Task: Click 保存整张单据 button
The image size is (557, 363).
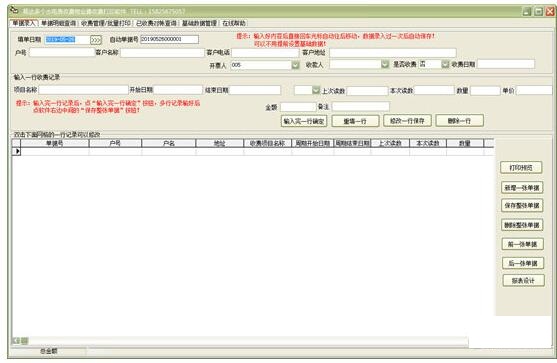Action: (x=522, y=206)
